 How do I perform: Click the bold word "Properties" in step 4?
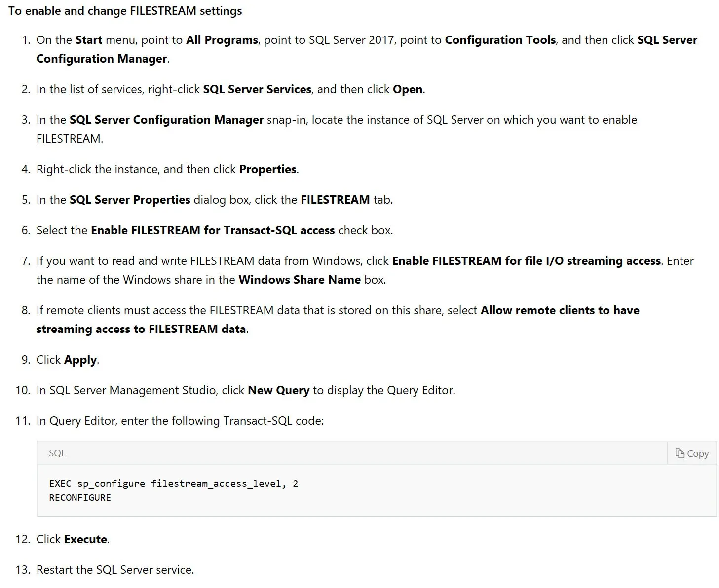[268, 169]
